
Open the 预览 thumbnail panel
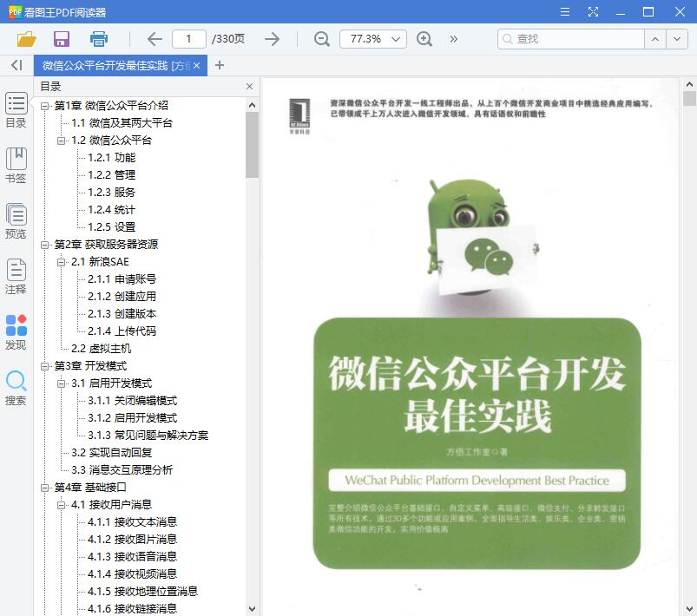point(16,221)
